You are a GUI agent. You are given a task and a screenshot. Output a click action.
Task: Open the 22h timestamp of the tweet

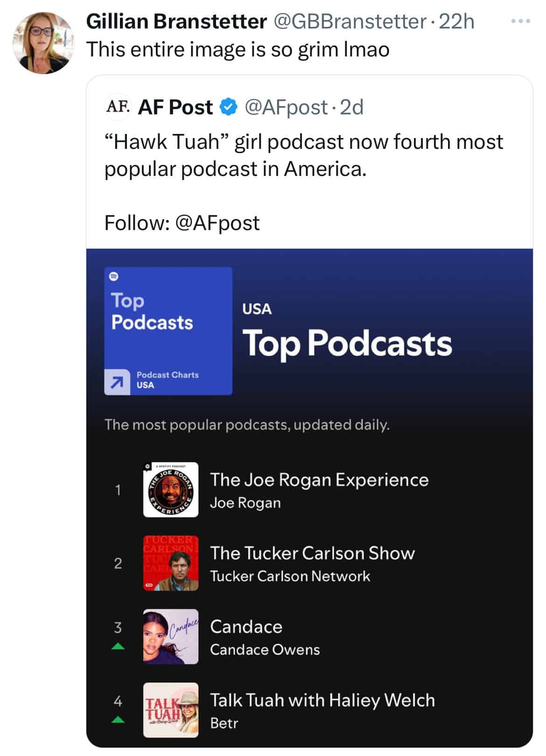[456, 22]
